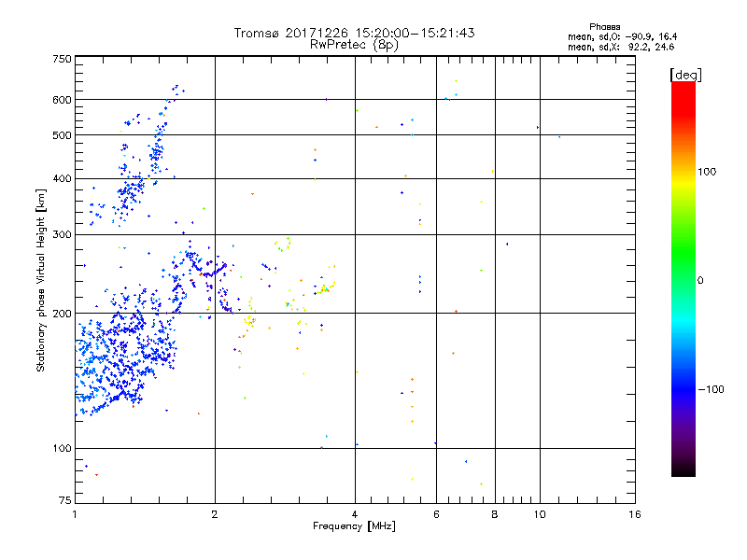This screenshot has width=747, height=560.
Task: Click the '-100' colorbar tick label
Action: (x=711, y=389)
